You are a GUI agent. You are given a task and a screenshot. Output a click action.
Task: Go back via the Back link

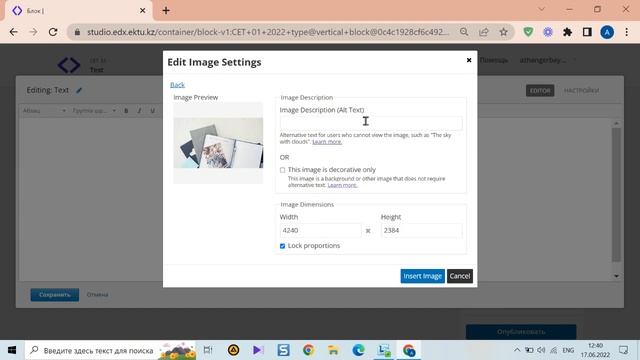[x=177, y=84]
